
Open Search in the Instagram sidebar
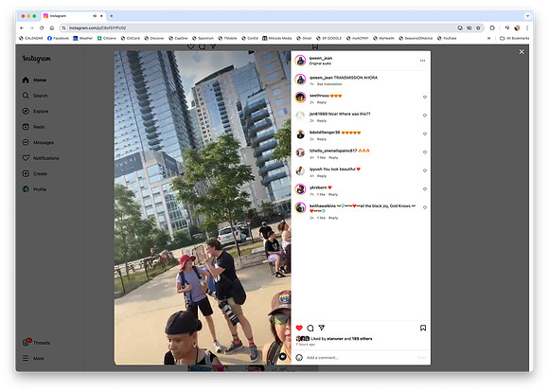click(x=35, y=96)
